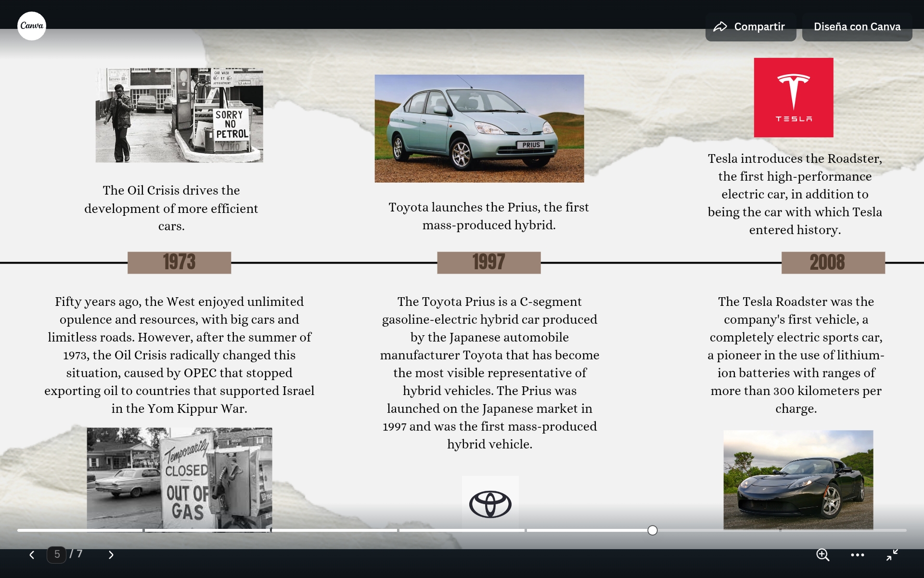Go to next slide arrow
Screen dimensions: 924x578
pos(111,555)
